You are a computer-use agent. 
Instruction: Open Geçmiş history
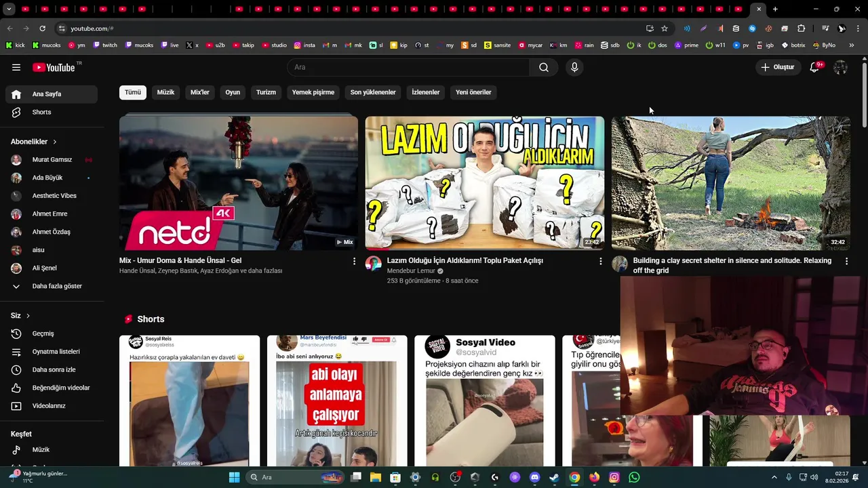click(x=52, y=333)
